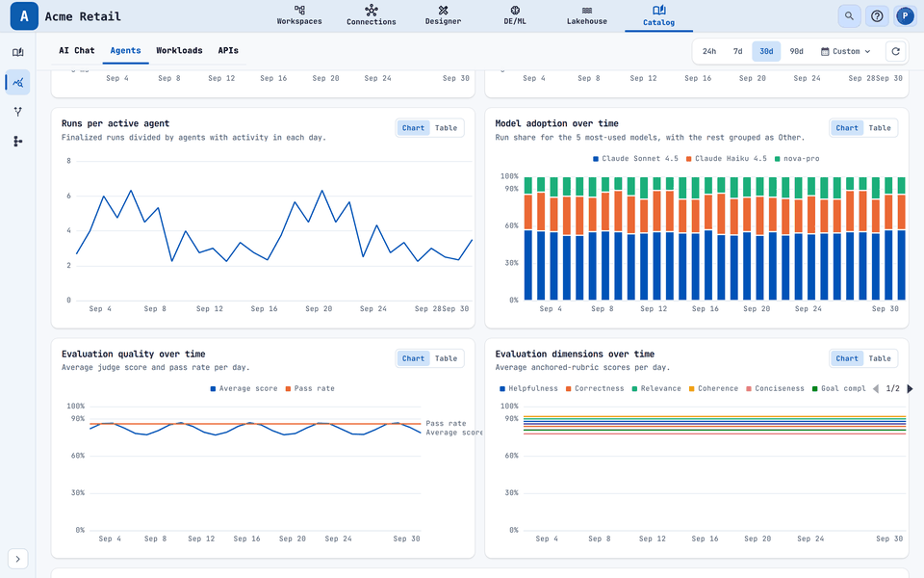924x578 pixels.
Task: Choose the 30d time range
Action: 766,51
